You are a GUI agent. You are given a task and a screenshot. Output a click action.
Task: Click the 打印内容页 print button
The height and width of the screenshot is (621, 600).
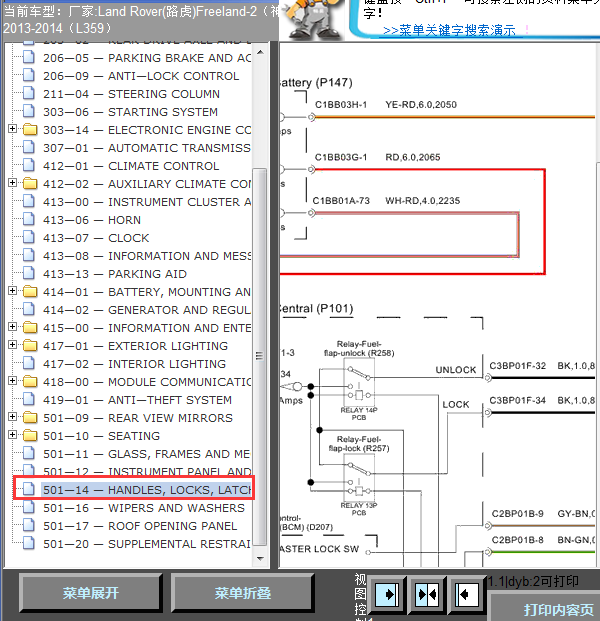[x=558, y=609]
